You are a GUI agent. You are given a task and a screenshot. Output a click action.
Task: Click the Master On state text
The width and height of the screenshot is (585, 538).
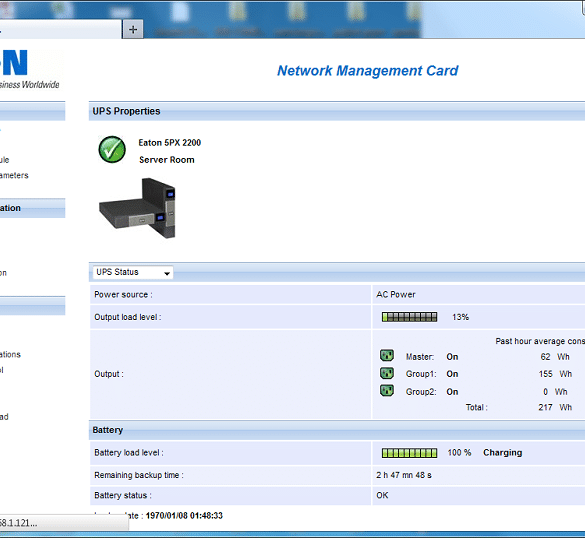[x=452, y=357]
